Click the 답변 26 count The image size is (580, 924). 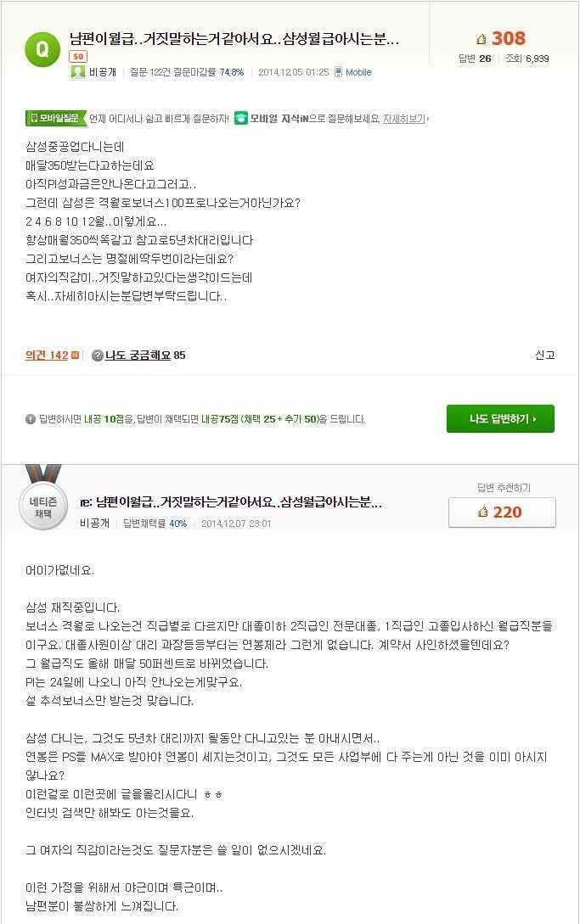[x=475, y=59]
